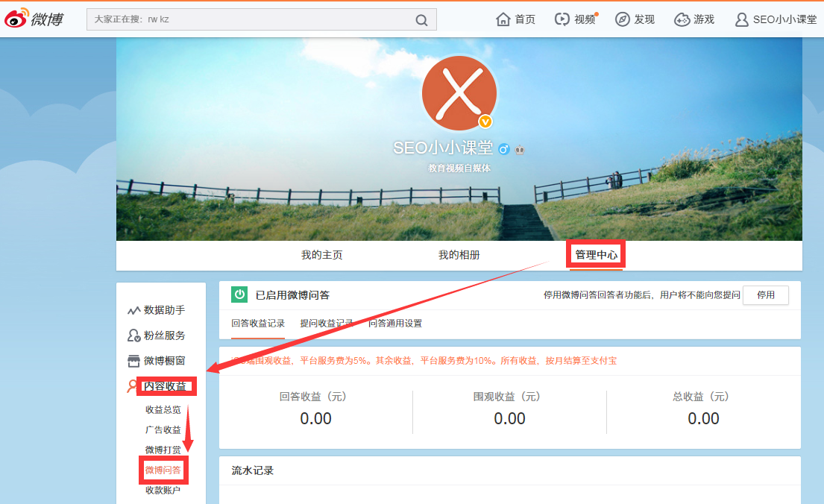Image resolution: width=824 pixels, height=504 pixels.
Task: Click the orange platform service fee notice
Action: click(424, 361)
